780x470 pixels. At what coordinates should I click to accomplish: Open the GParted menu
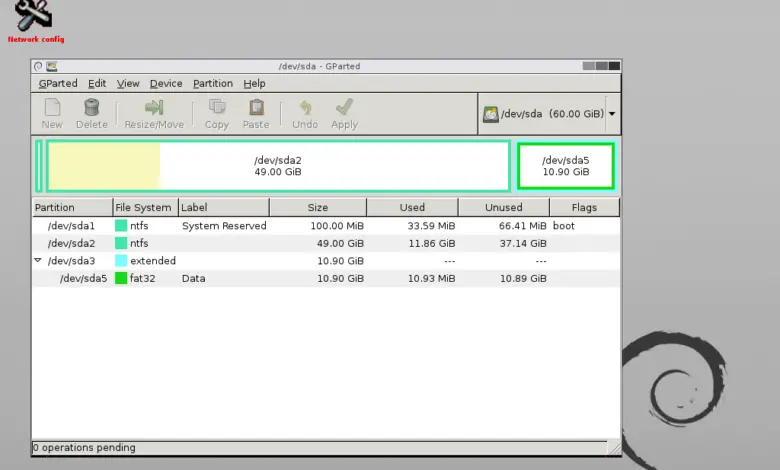(58, 84)
